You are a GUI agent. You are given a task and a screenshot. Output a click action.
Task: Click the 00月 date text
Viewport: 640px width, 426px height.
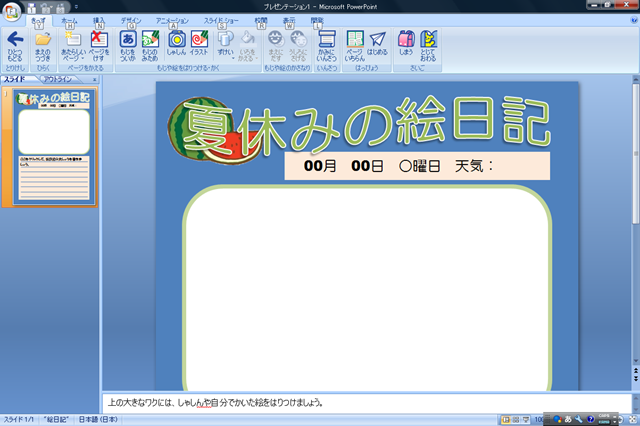(320, 166)
